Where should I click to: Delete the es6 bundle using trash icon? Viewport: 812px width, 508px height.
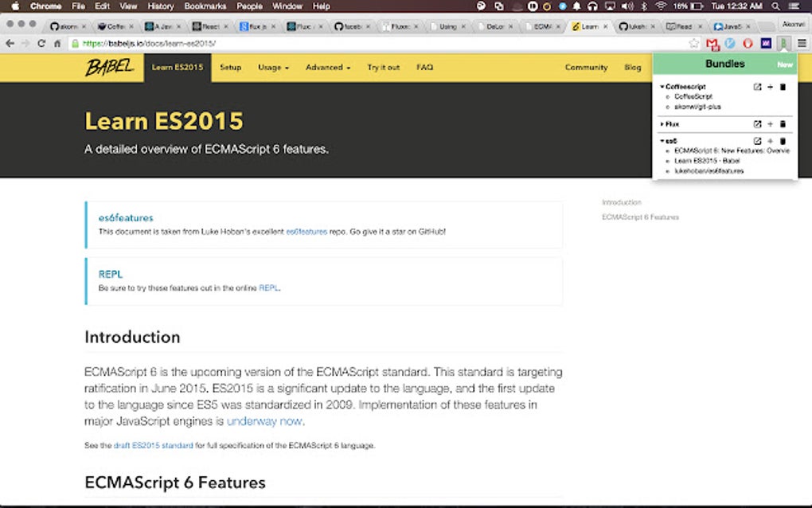[782, 140]
